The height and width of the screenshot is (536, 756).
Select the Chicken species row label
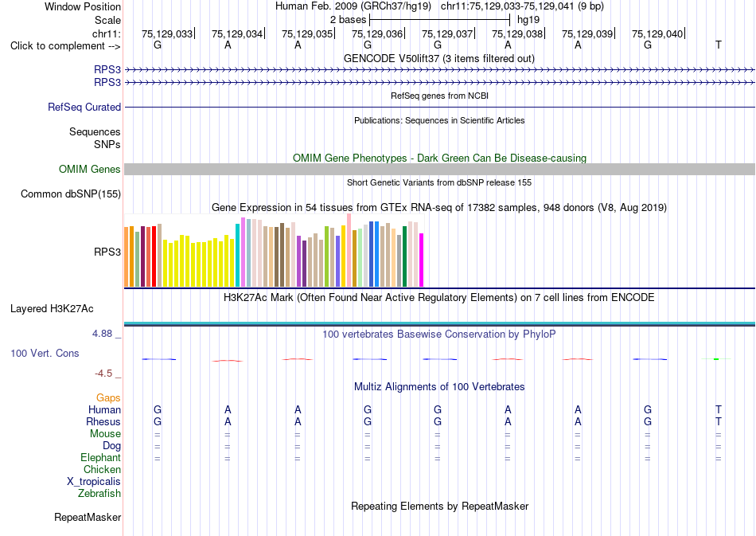pos(102,469)
